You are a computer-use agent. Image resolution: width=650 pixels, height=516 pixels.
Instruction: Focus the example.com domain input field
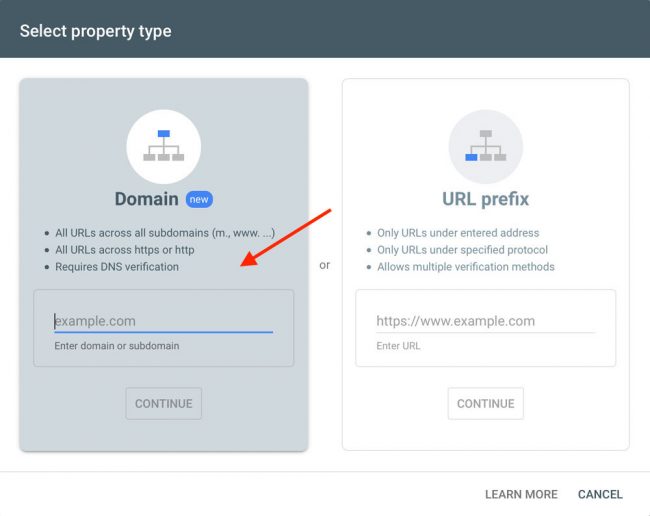tap(163, 321)
